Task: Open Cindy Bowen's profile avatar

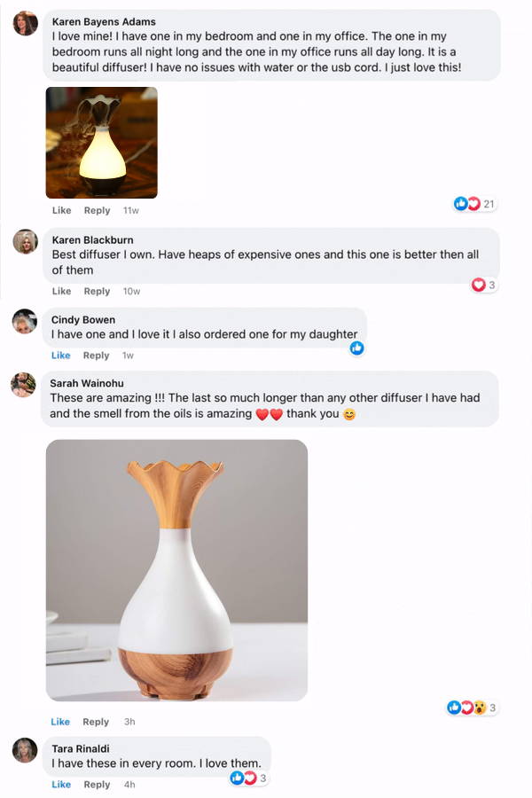Action: (x=25, y=321)
